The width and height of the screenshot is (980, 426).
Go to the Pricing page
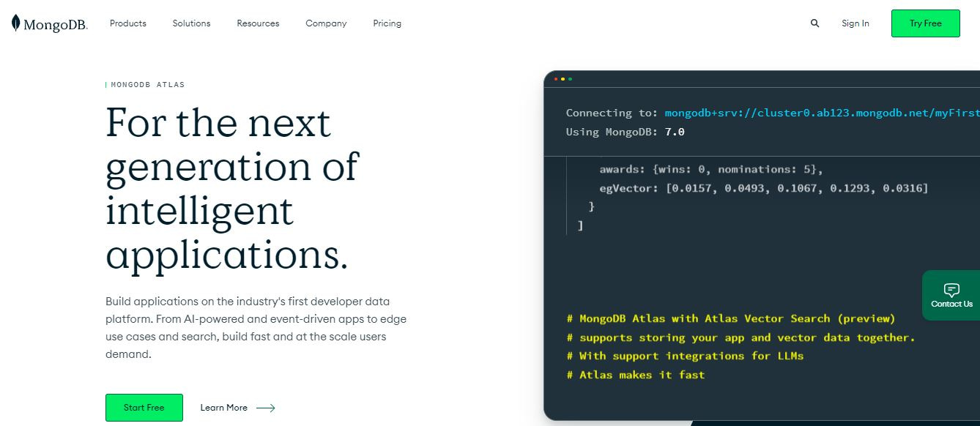387,23
